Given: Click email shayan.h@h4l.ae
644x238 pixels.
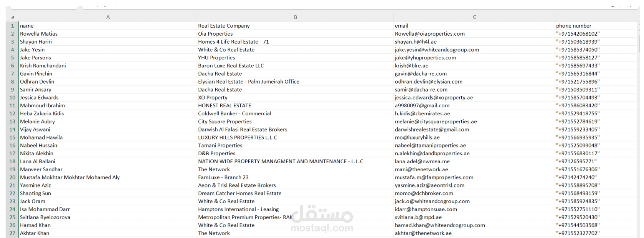Looking at the screenshot, I should [x=474, y=42].
